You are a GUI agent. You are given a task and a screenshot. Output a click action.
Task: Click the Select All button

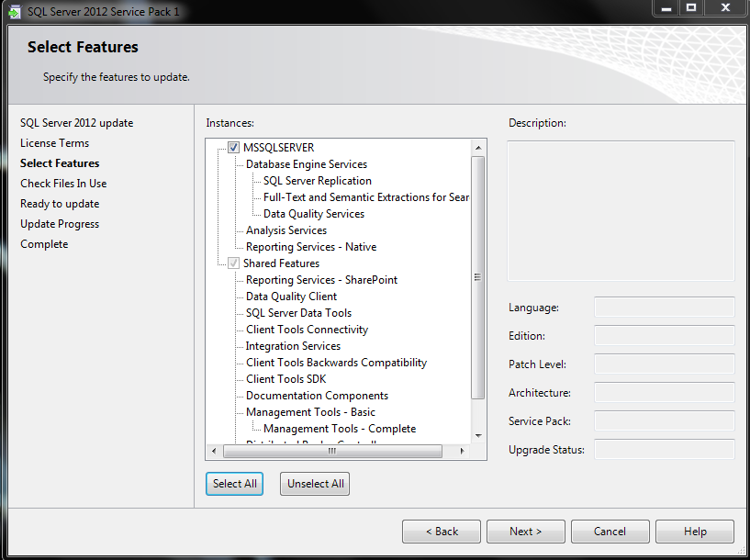point(235,484)
